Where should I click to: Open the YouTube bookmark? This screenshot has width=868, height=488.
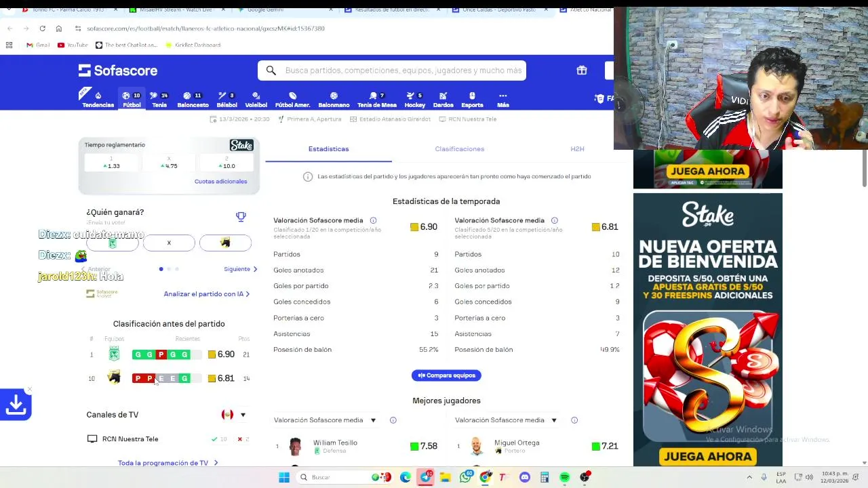click(73, 45)
